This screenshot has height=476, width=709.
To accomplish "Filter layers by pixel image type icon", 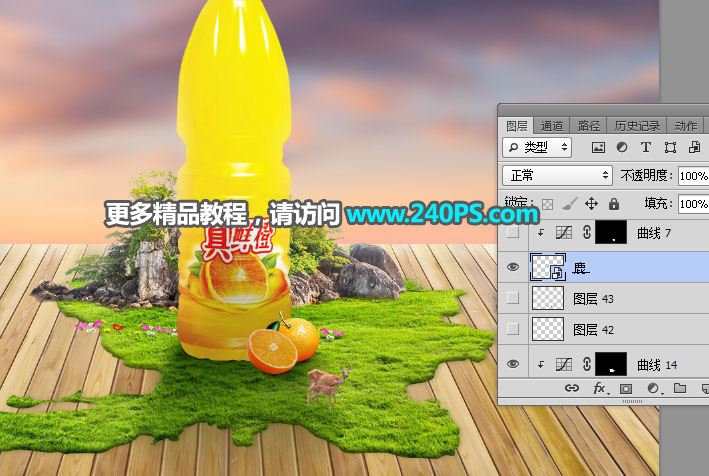I will tap(598, 147).
